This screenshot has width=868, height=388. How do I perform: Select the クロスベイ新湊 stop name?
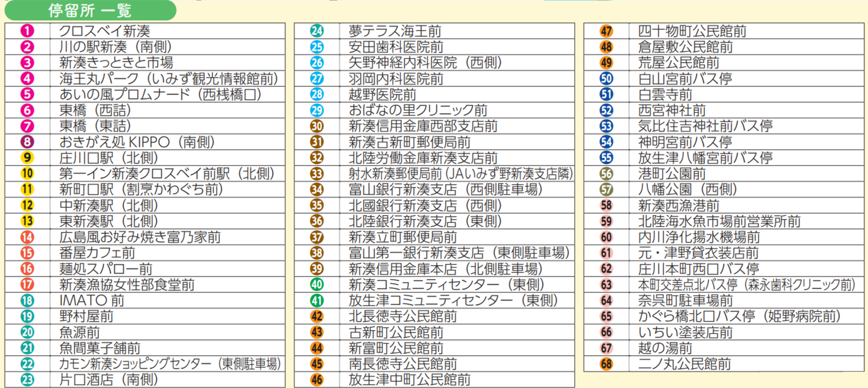(105, 31)
